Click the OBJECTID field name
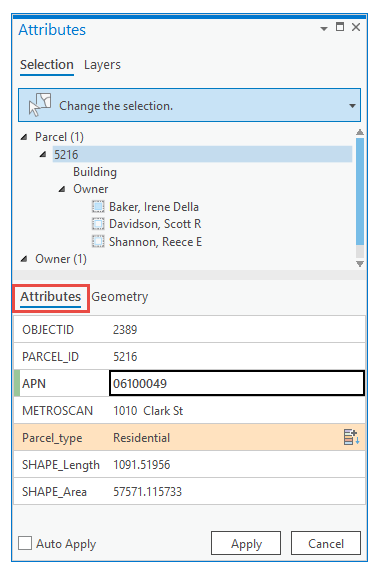Screen dimensions: 380x572 click(48, 329)
